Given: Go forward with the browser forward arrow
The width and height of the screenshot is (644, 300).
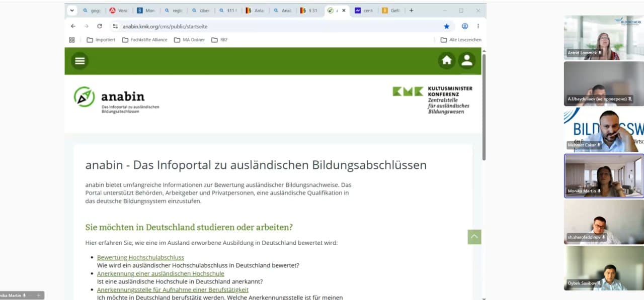Looking at the screenshot, I should [x=87, y=26].
